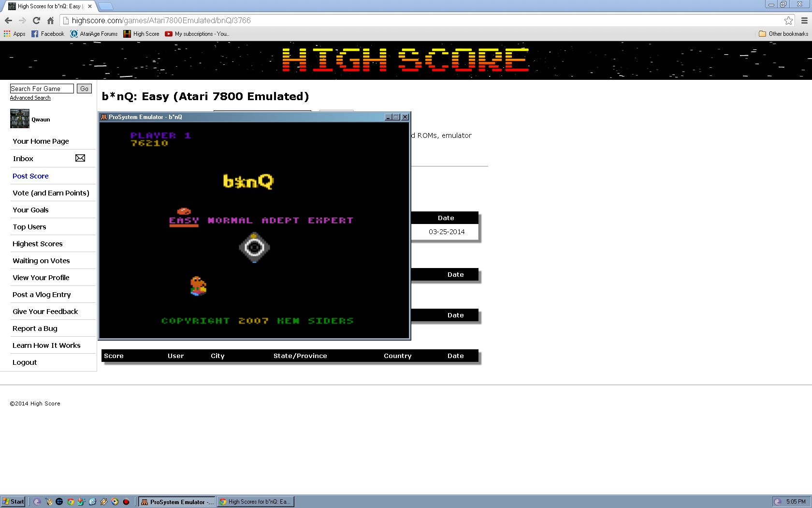Open the AtariAge Forums bookmark
Screen dimensions: 812x508
pyautogui.click(x=94, y=34)
